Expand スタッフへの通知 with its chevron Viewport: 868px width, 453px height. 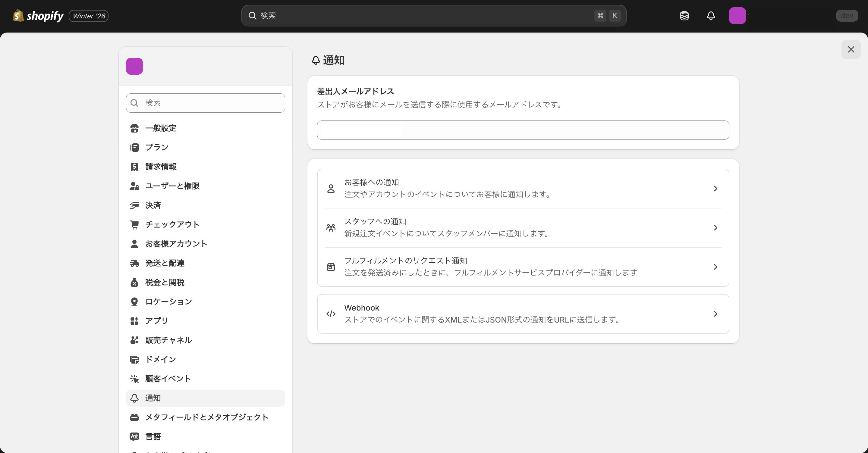tap(715, 227)
